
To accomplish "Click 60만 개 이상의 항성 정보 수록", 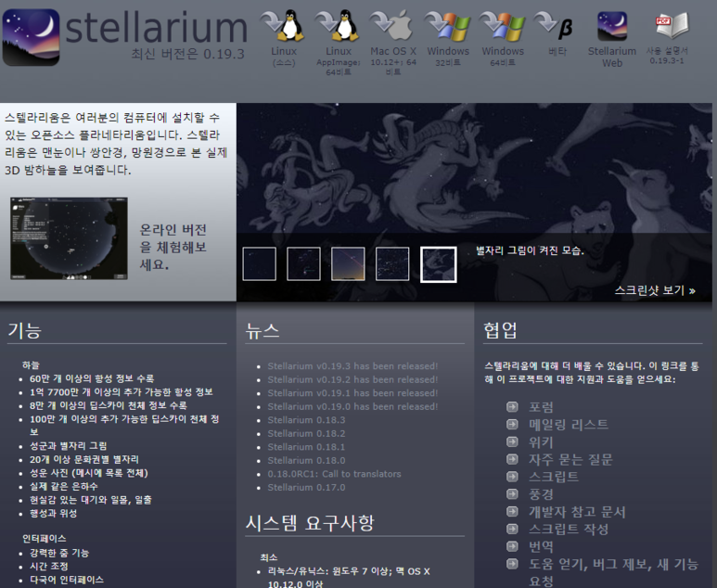I will pyautogui.click(x=92, y=378).
